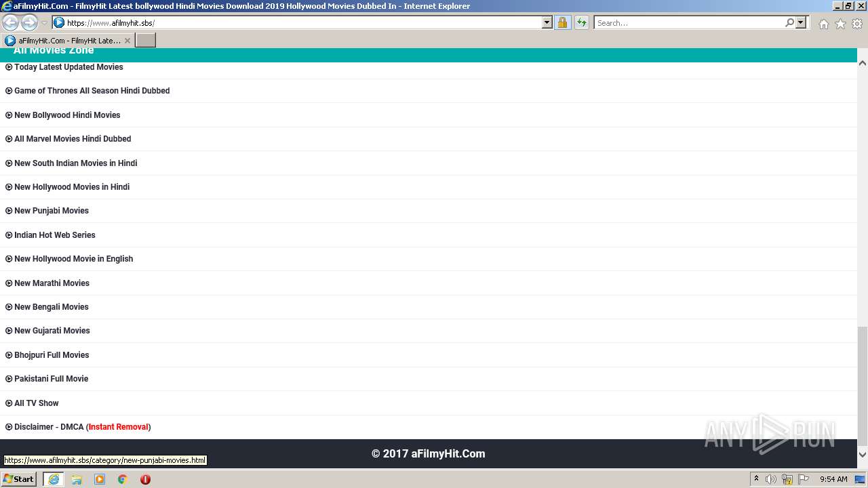The width and height of the screenshot is (868, 488).
Task: Open Game of Thrones All Season Hindi Dubbed
Action: click(92, 91)
